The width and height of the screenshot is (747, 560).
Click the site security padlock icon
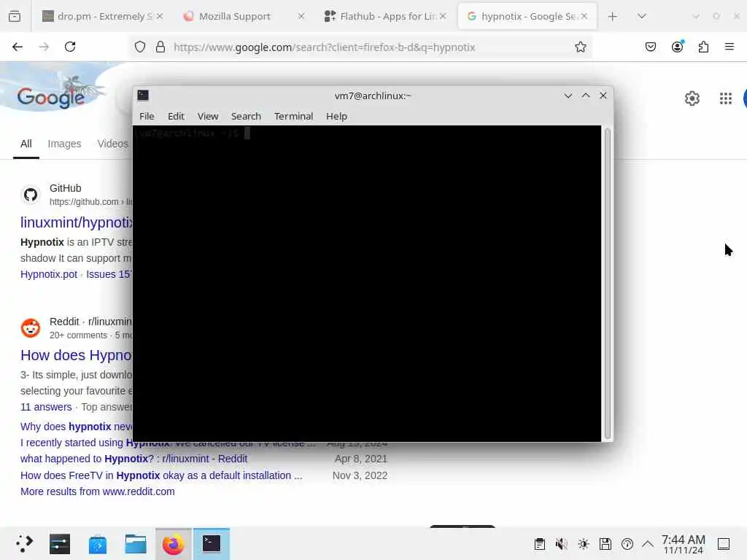160,47
